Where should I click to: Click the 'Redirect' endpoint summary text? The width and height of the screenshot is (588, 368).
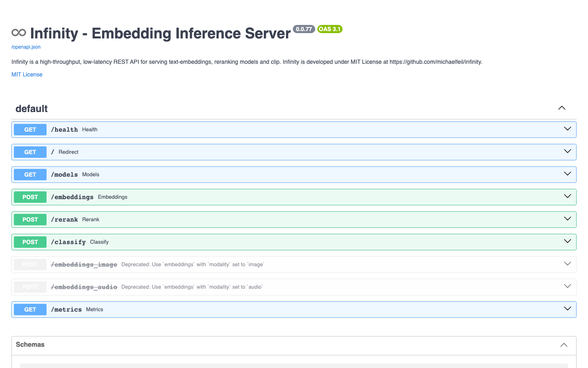pyautogui.click(x=69, y=152)
